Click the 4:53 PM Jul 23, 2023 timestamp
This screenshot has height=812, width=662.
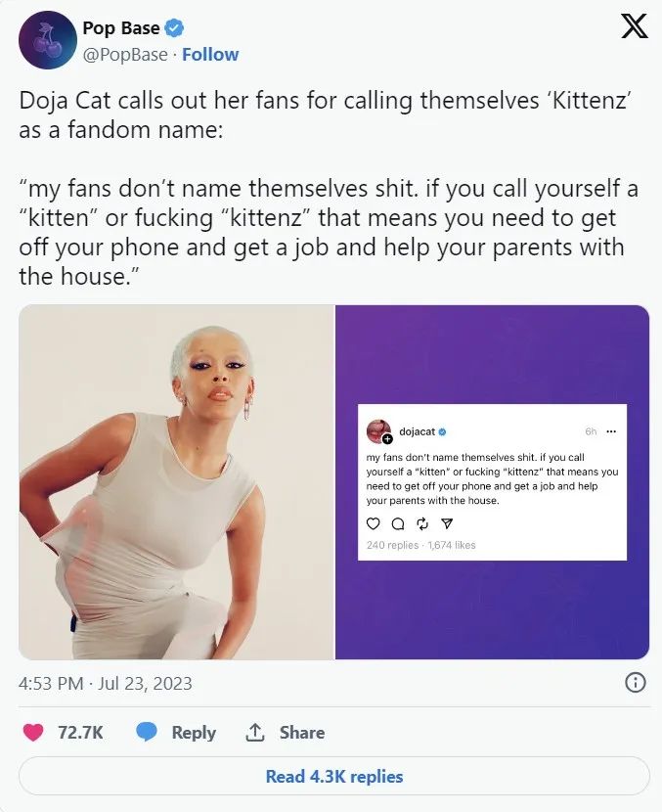(x=105, y=683)
